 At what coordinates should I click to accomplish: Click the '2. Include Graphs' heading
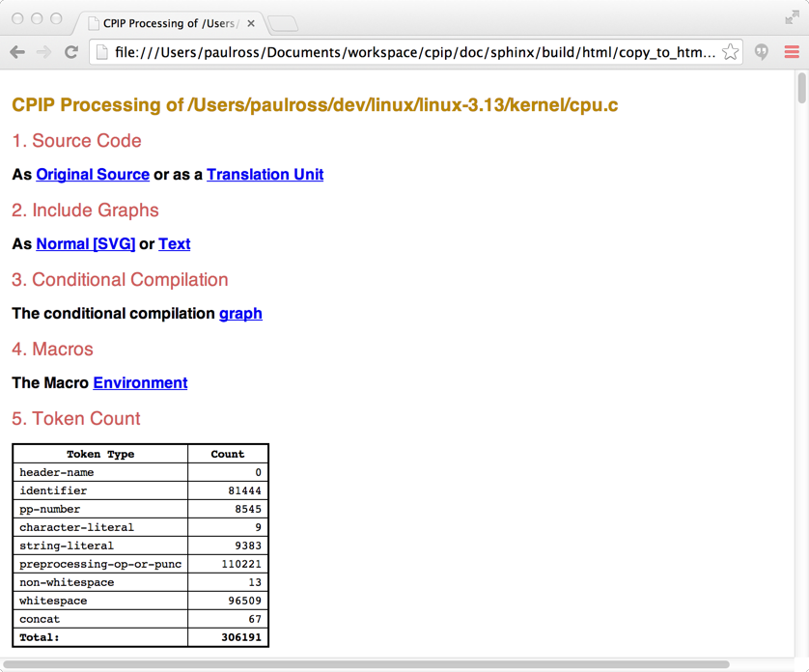pyautogui.click(x=85, y=210)
